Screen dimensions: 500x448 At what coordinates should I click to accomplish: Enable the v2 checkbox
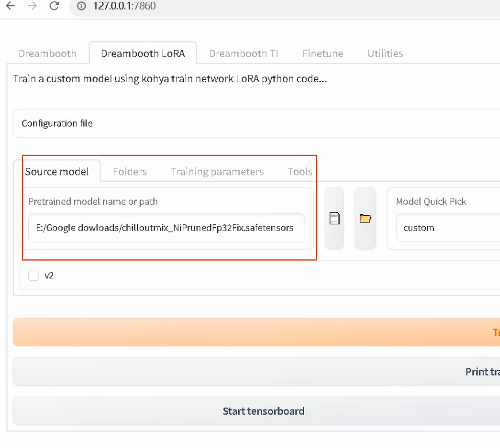[33, 275]
